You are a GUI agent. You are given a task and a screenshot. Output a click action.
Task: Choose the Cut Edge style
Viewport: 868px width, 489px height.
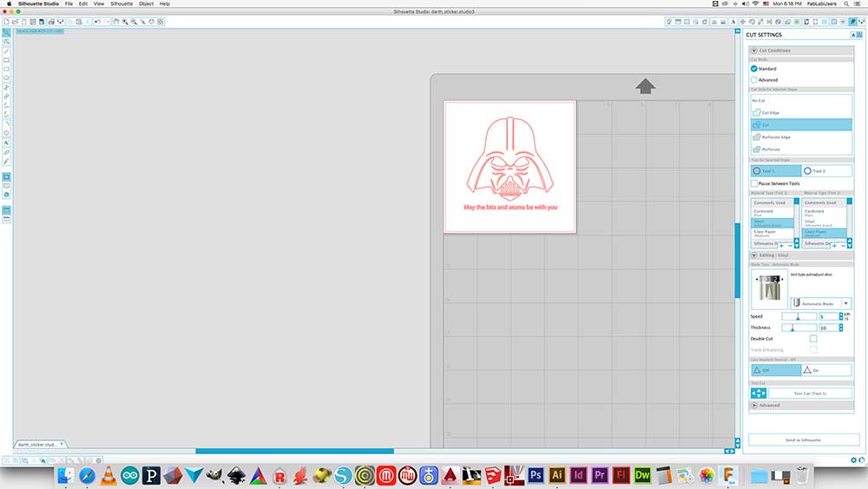click(x=801, y=112)
